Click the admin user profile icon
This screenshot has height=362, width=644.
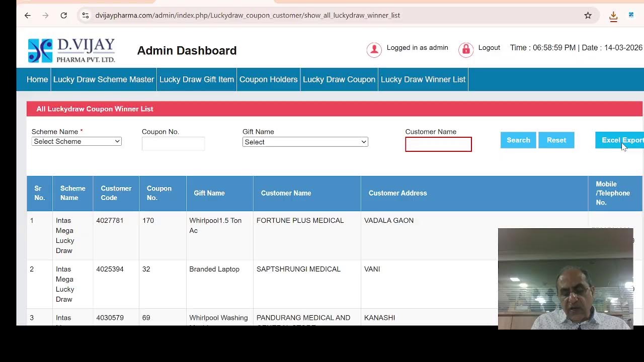(374, 50)
